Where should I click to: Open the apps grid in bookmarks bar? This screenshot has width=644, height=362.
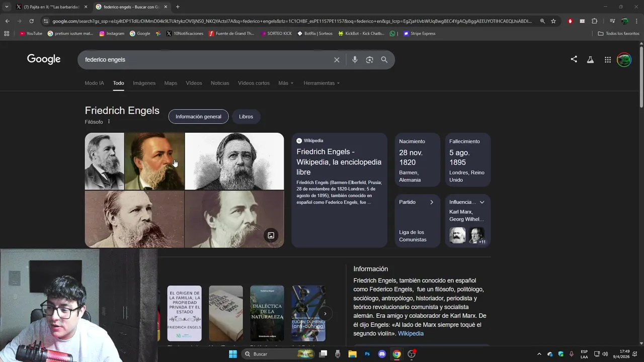[7, 34]
